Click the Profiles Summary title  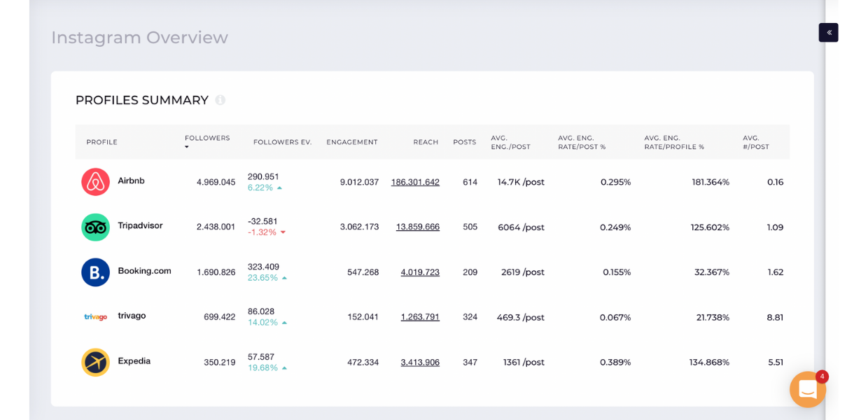pyautogui.click(x=142, y=100)
